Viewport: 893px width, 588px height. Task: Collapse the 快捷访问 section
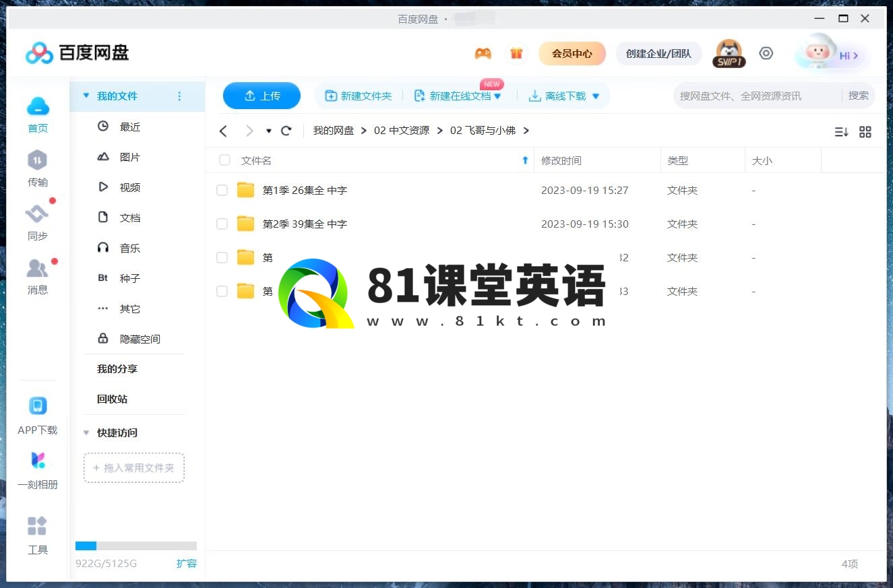click(x=86, y=433)
